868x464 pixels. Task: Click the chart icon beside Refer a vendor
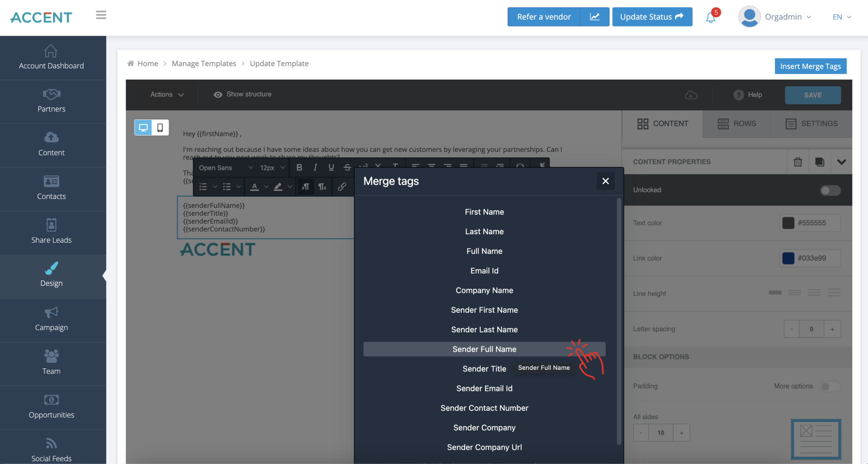click(x=595, y=17)
